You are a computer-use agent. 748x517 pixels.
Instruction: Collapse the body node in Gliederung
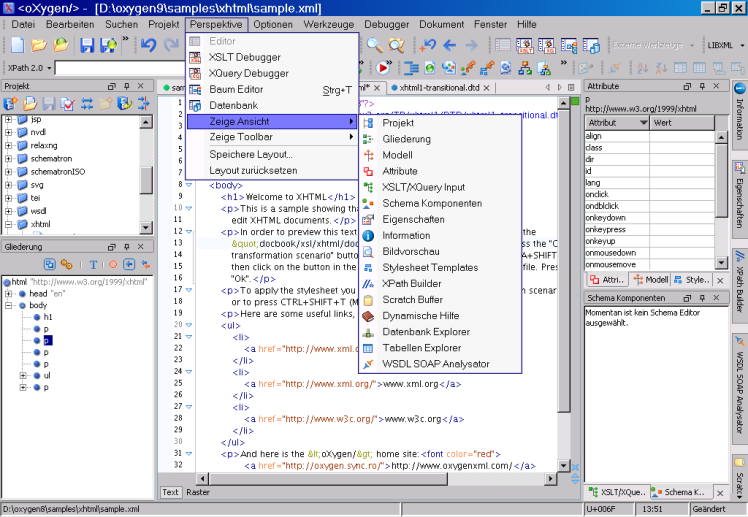click(8, 305)
